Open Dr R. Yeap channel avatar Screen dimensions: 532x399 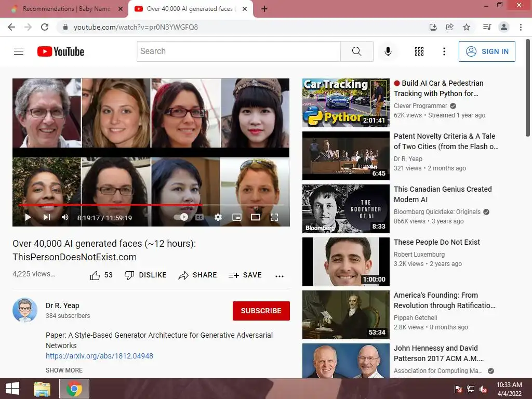tap(25, 310)
